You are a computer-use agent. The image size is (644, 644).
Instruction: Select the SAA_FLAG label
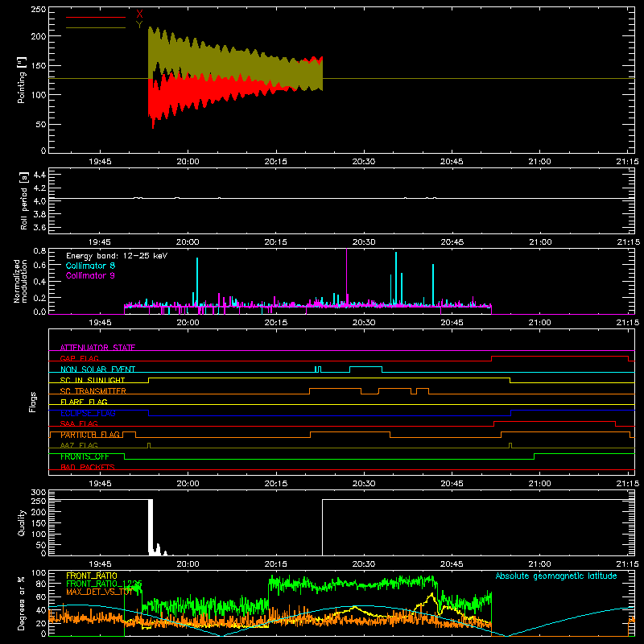pyautogui.click(x=79, y=423)
